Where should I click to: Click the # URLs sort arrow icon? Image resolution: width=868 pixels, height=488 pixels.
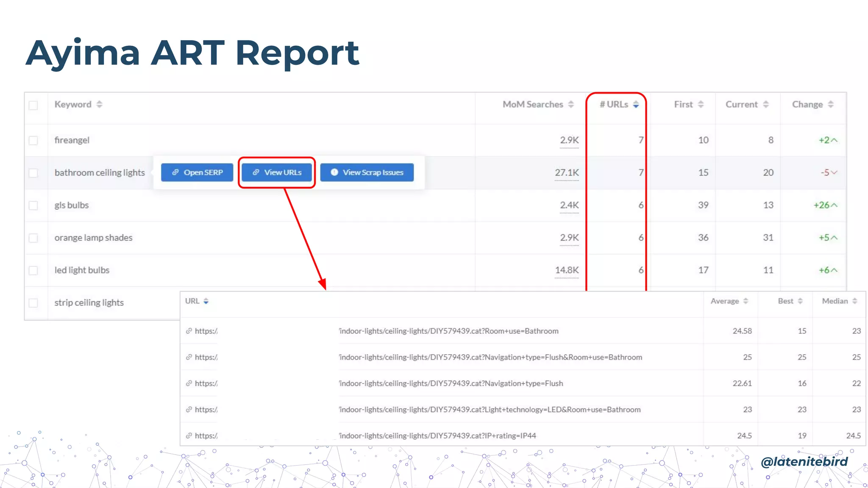click(636, 104)
